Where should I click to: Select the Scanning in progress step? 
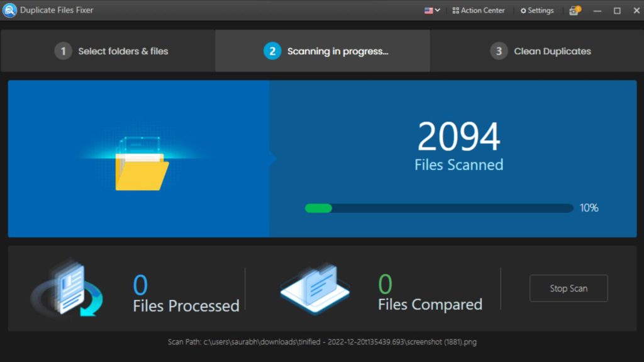pyautogui.click(x=323, y=51)
